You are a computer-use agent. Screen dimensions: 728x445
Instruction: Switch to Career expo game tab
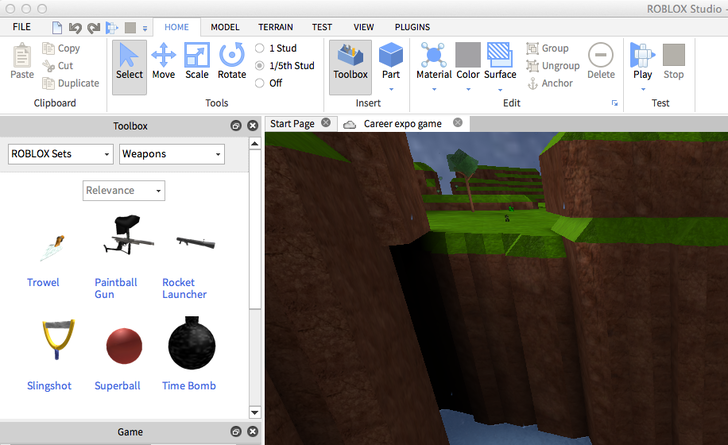point(402,124)
